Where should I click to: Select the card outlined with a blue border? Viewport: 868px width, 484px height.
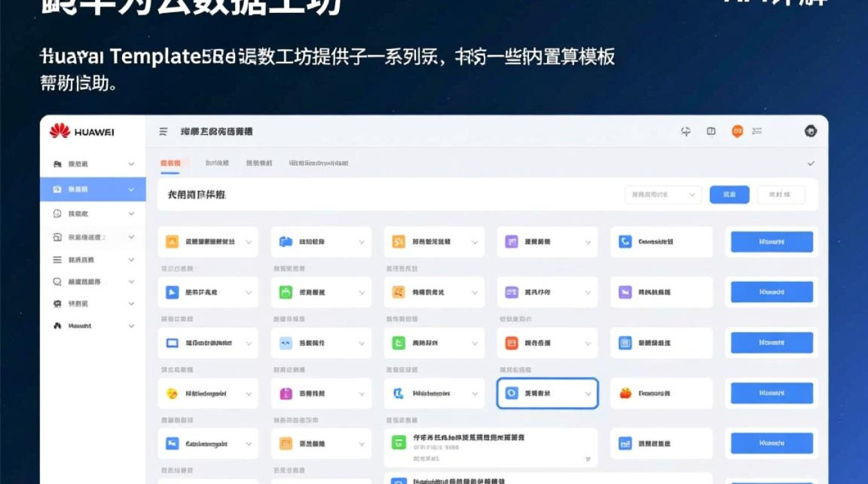547,393
